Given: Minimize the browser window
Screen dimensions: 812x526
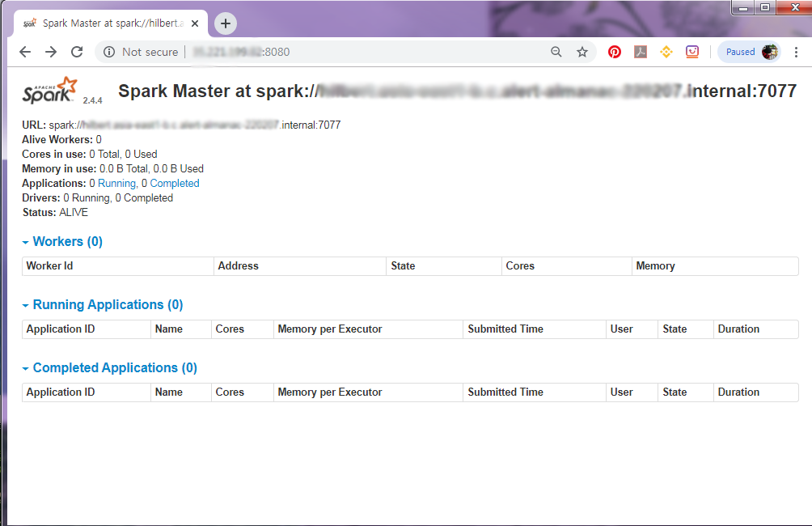Looking at the screenshot, I should pos(743,7).
